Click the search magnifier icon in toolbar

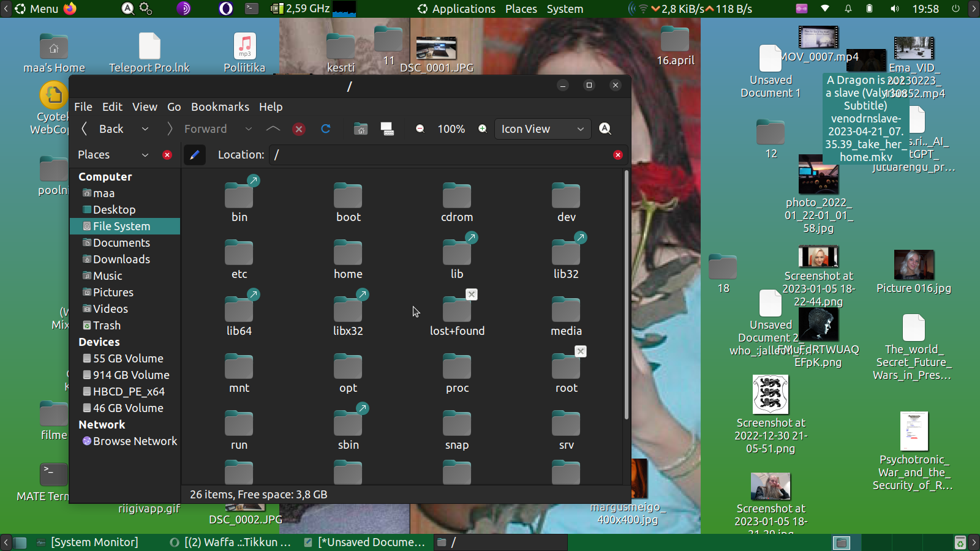pos(605,129)
